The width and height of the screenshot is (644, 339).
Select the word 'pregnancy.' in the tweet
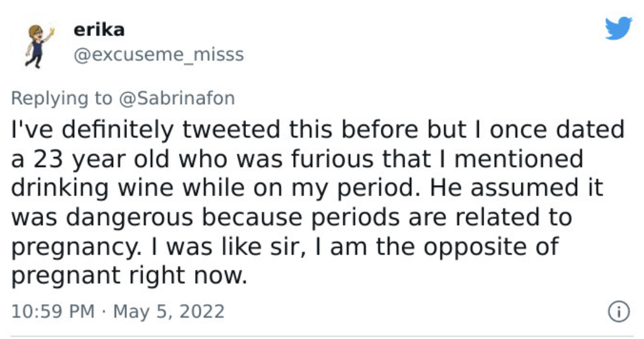77,248
